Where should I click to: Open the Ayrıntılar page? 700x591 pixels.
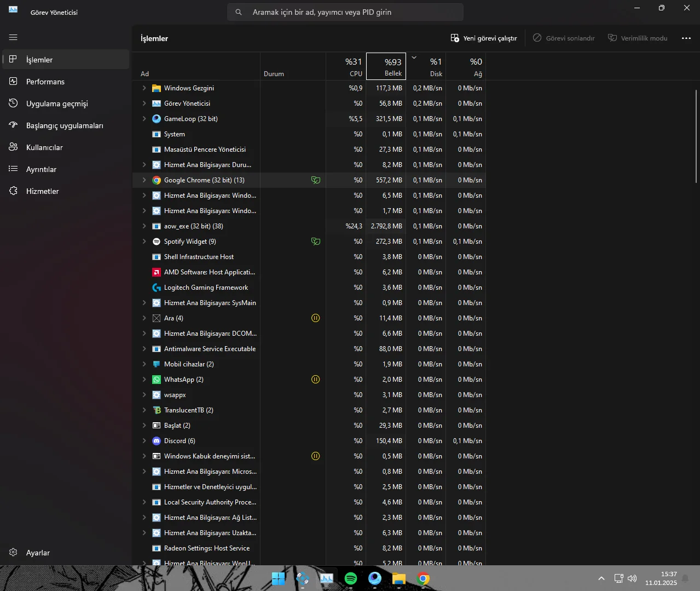(66, 169)
